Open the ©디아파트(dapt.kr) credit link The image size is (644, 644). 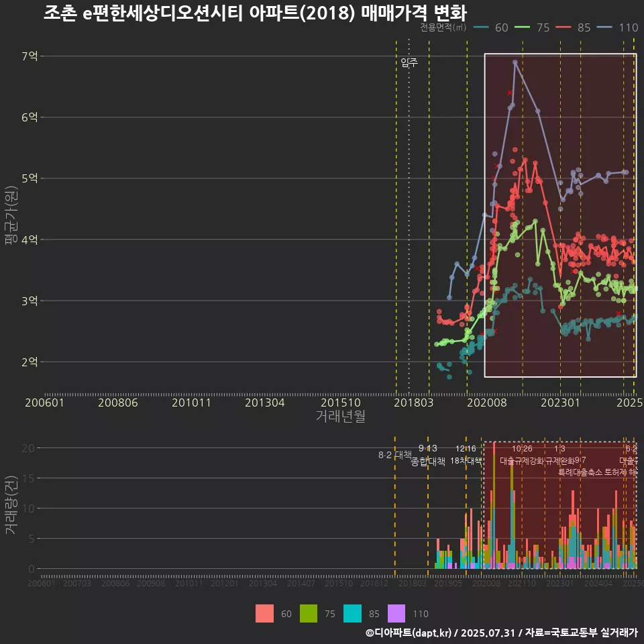tap(409, 633)
